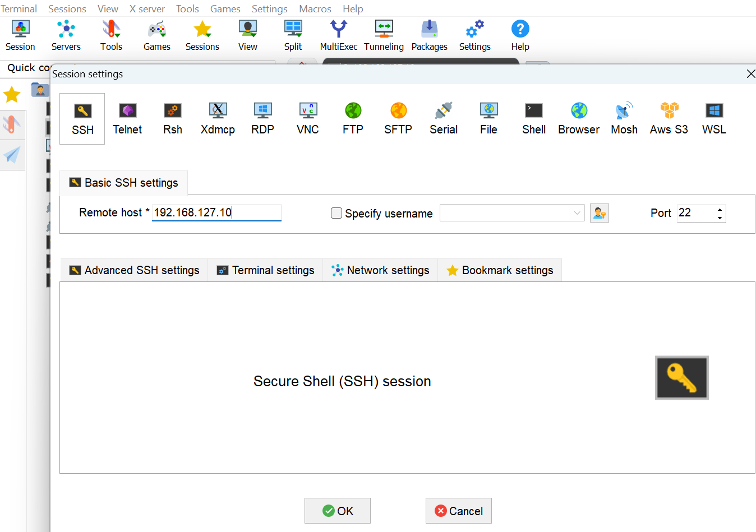Increase the Port number with up arrow
Screen dimensions: 756x532
click(720, 209)
